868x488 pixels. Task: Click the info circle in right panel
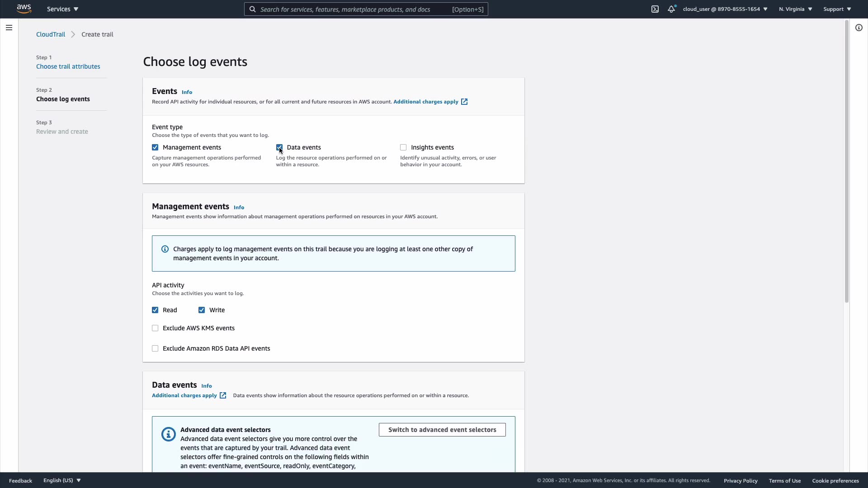click(859, 28)
